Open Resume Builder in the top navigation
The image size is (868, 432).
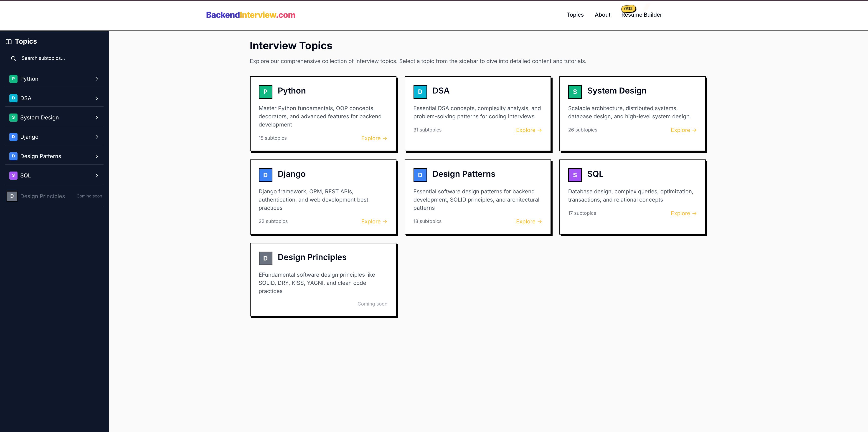tap(642, 15)
